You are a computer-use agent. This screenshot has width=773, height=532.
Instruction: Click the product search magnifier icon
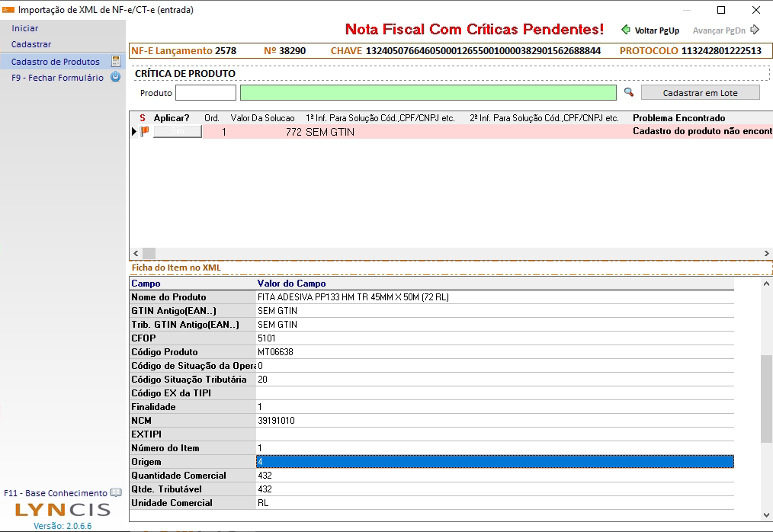point(629,92)
